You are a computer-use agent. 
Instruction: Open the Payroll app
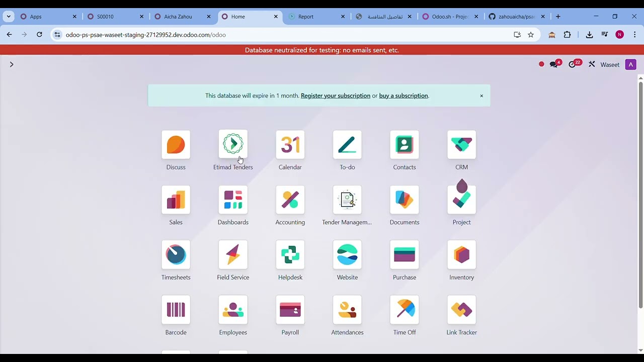[x=290, y=310]
